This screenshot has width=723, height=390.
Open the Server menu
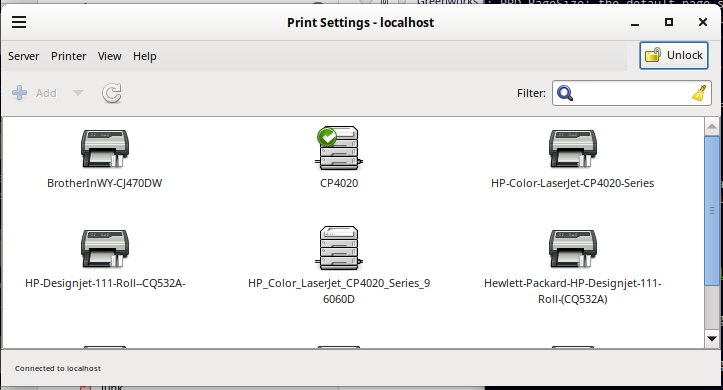[x=24, y=56]
